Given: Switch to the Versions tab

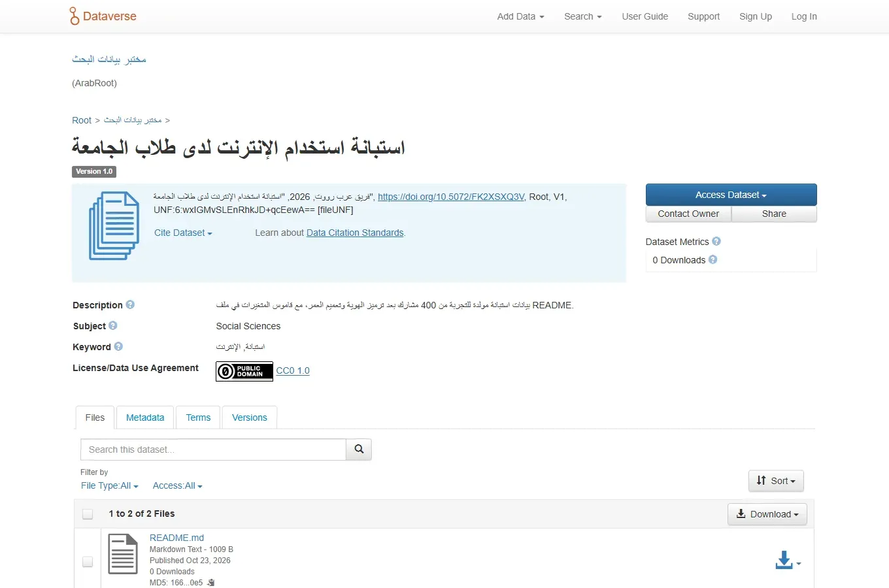Looking at the screenshot, I should click(x=250, y=417).
